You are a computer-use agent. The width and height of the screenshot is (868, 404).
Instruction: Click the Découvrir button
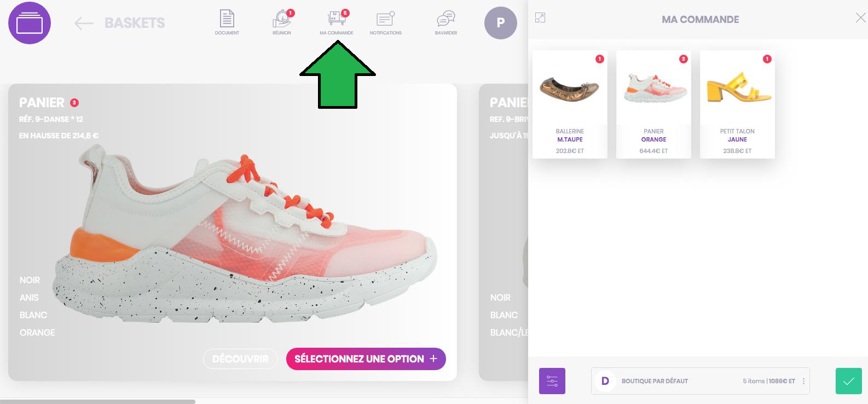point(240,359)
